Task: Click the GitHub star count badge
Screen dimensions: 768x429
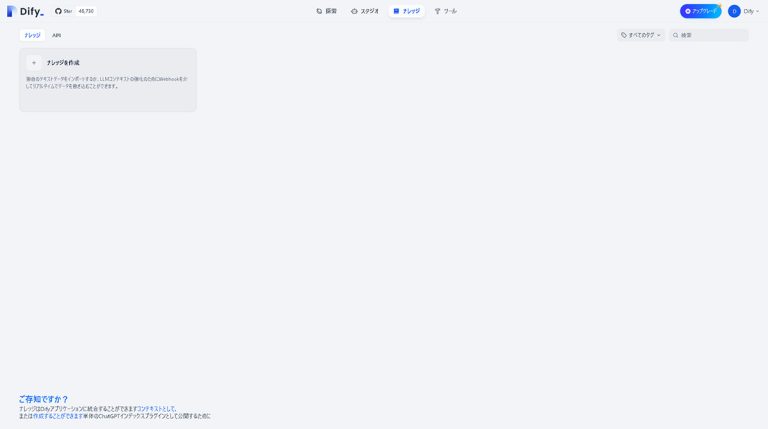Action: click(86, 11)
